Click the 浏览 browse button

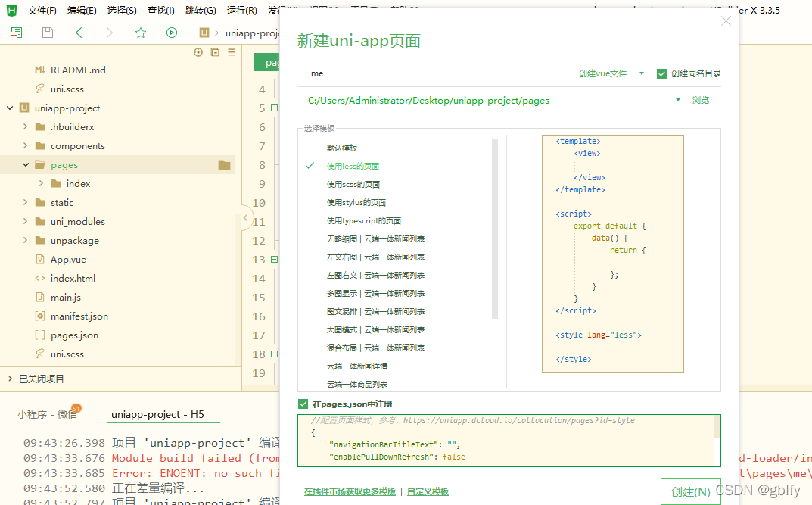tap(701, 100)
